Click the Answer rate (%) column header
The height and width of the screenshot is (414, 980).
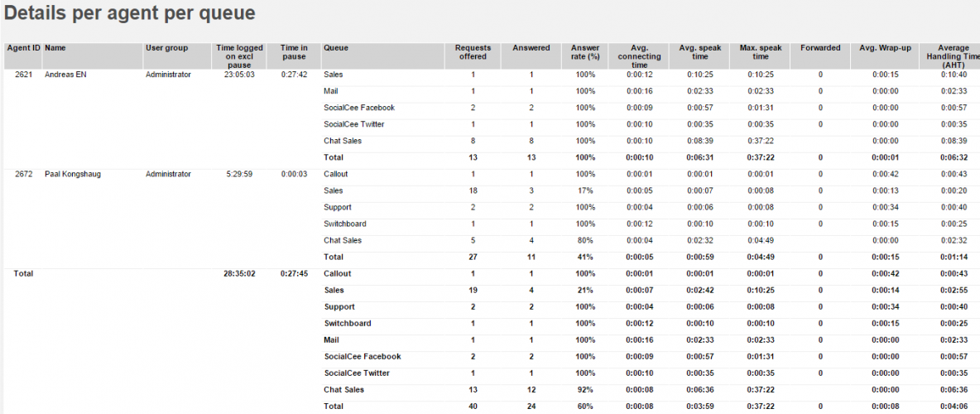pyautogui.click(x=585, y=52)
